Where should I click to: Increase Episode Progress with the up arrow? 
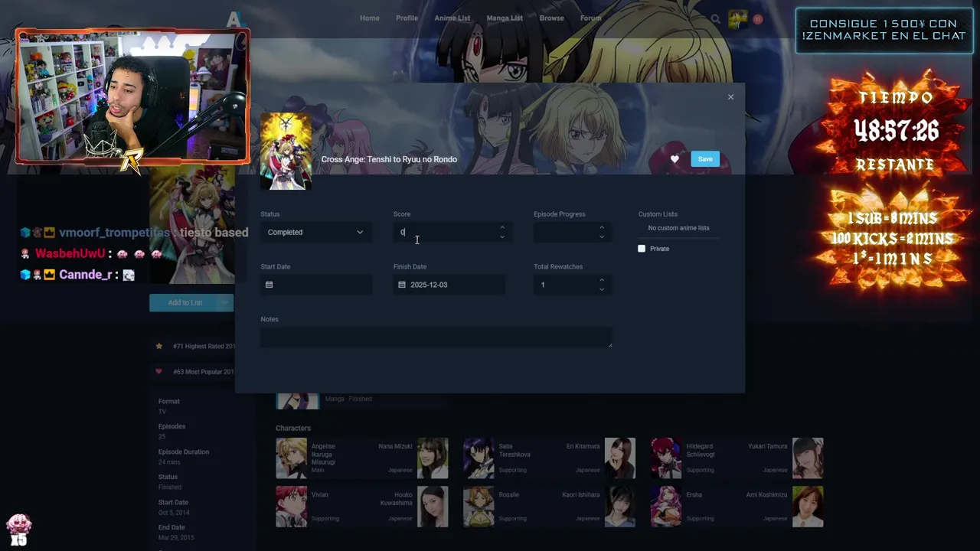click(602, 227)
